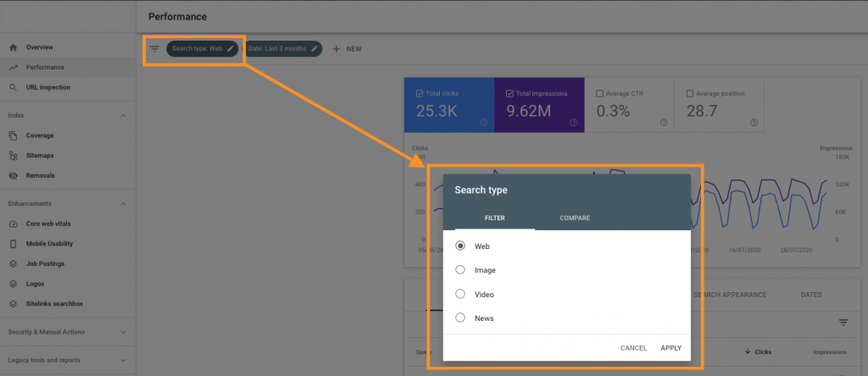Open the Search type: Web filter chip
Image resolution: width=868 pixels, height=376 pixels.
pyautogui.click(x=203, y=48)
